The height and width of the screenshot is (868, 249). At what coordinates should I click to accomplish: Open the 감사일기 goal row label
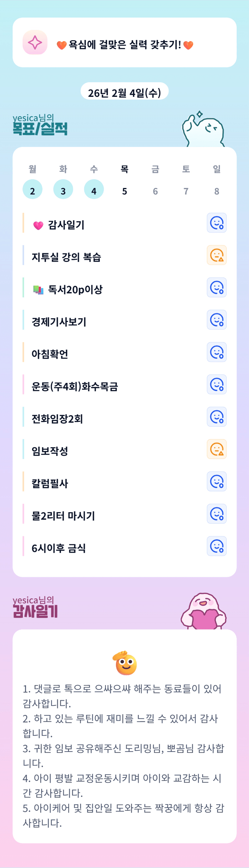pos(66,225)
